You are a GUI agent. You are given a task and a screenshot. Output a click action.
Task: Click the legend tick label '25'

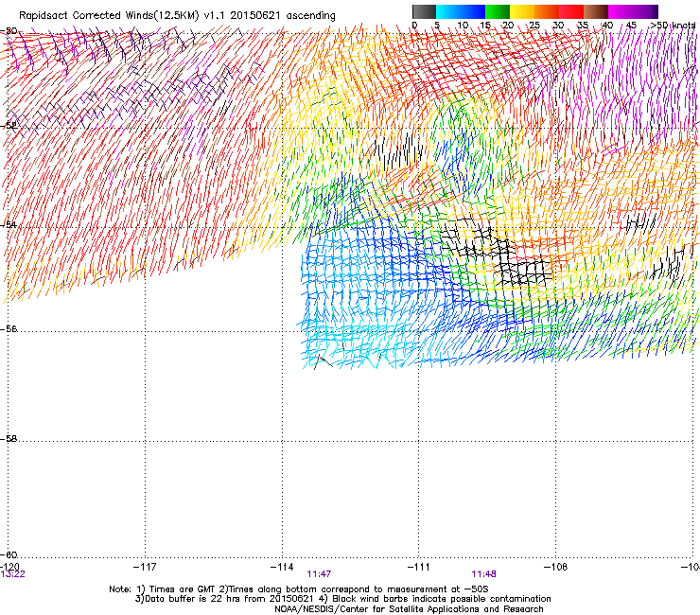534,25
